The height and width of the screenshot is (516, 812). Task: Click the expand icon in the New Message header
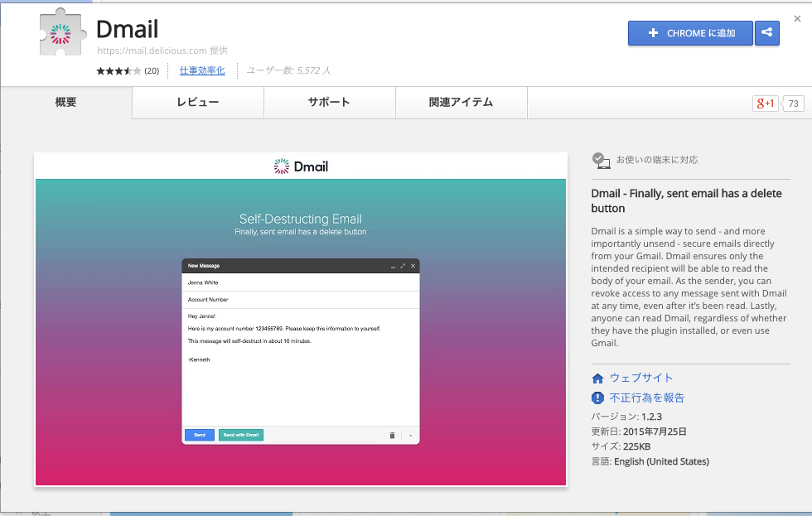[403, 266]
